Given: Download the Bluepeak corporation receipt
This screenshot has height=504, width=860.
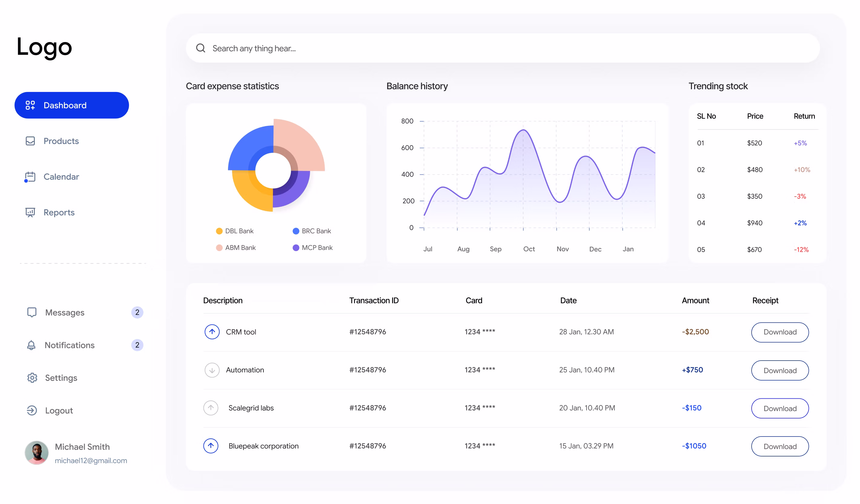Looking at the screenshot, I should coord(780,447).
